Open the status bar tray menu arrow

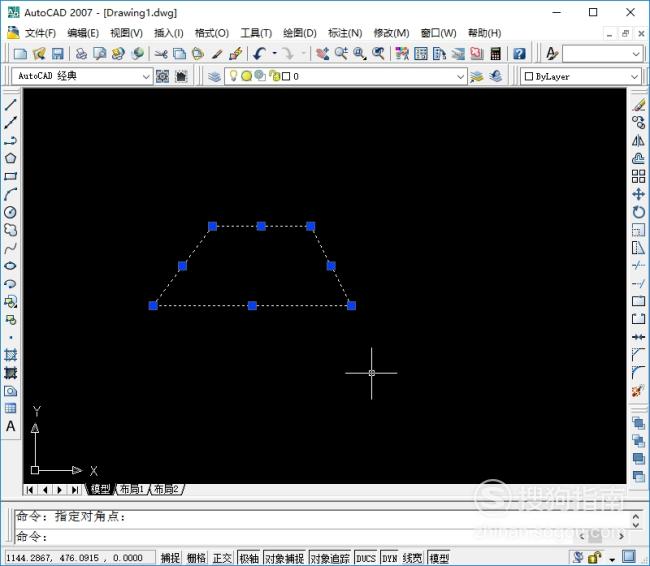612,559
